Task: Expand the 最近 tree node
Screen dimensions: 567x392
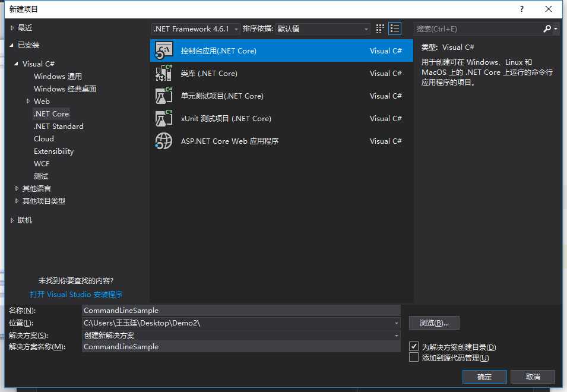Action: 12,28
